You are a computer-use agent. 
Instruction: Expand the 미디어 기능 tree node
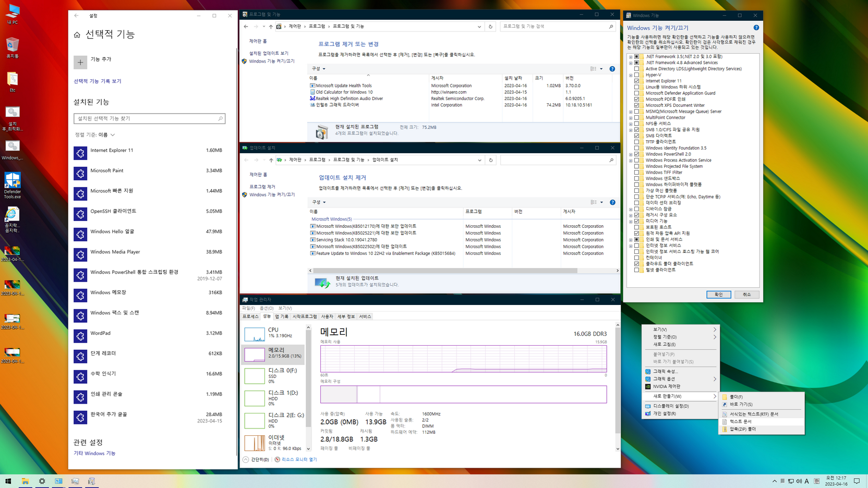631,222
